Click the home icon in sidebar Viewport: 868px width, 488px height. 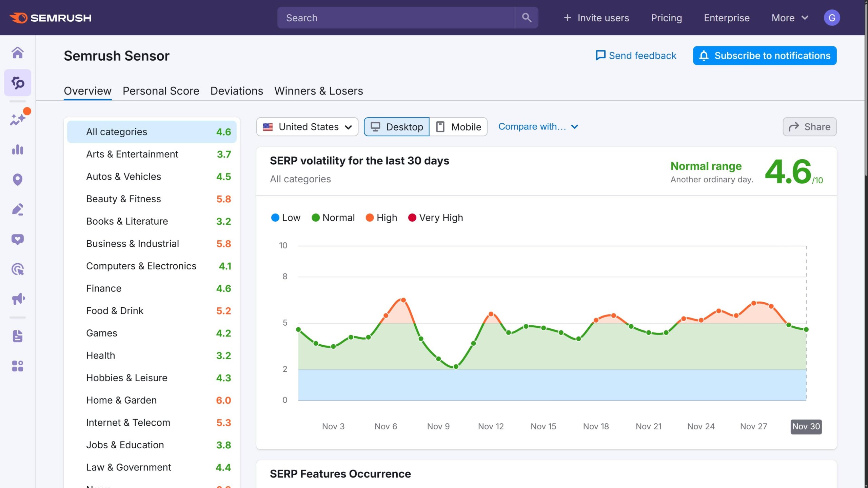[x=18, y=53]
